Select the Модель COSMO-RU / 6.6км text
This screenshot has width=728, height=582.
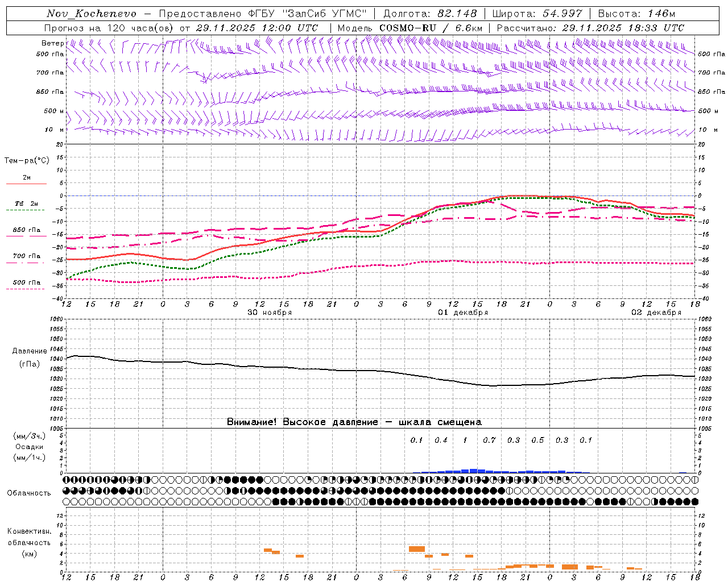point(410,28)
